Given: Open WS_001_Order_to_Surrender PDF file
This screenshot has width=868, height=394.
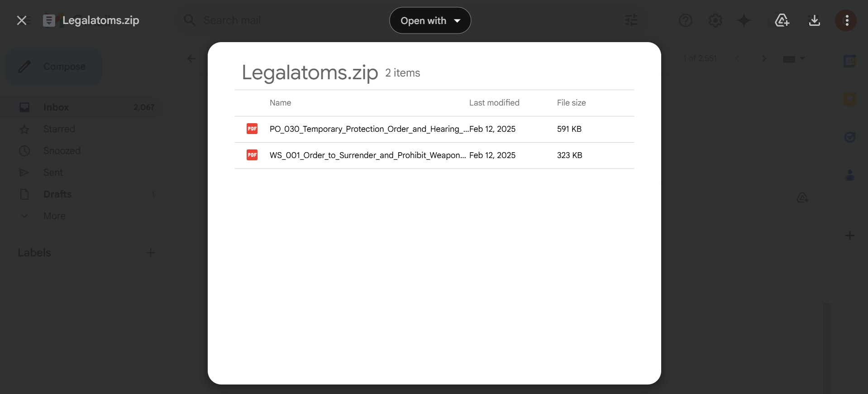Looking at the screenshot, I should (434, 155).
